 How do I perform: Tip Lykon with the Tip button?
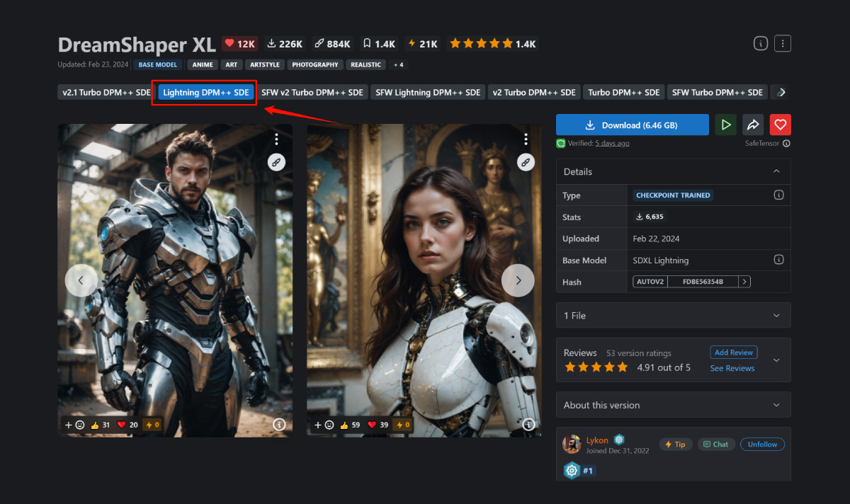click(x=676, y=444)
